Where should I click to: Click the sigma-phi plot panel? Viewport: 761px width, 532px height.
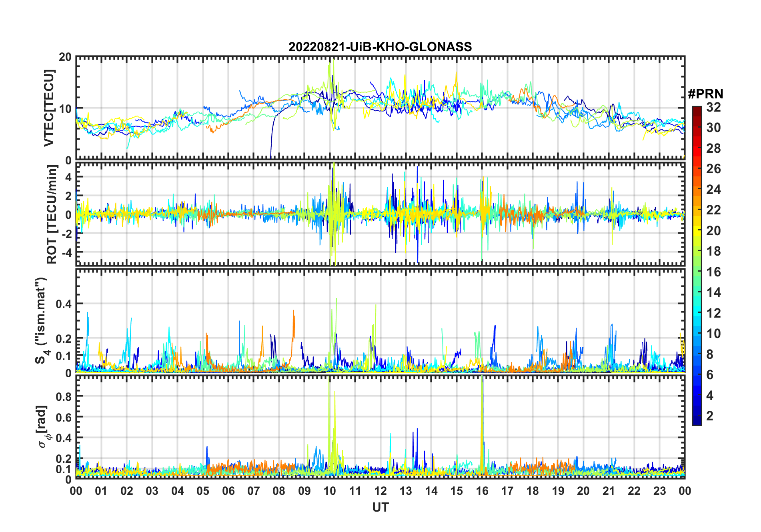(380, 427)
